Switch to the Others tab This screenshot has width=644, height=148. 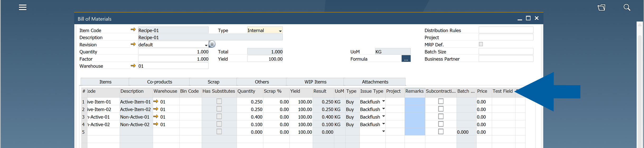(262, 82)
